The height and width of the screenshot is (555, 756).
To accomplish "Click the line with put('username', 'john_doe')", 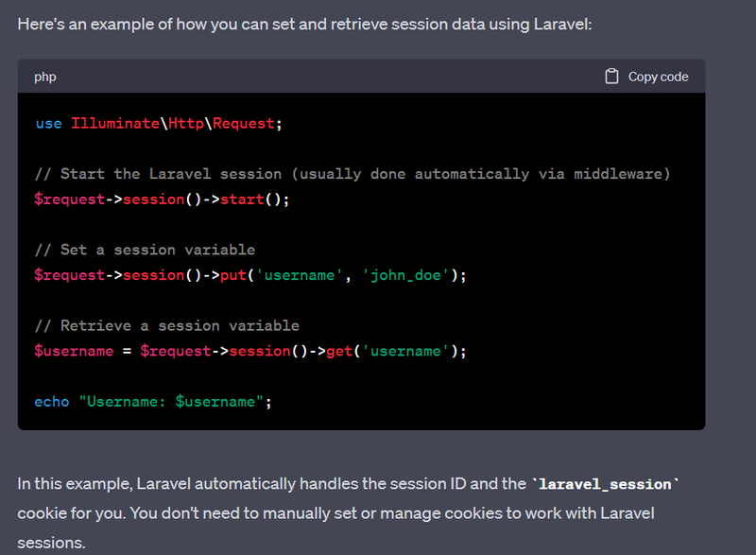I will point(250,275).
